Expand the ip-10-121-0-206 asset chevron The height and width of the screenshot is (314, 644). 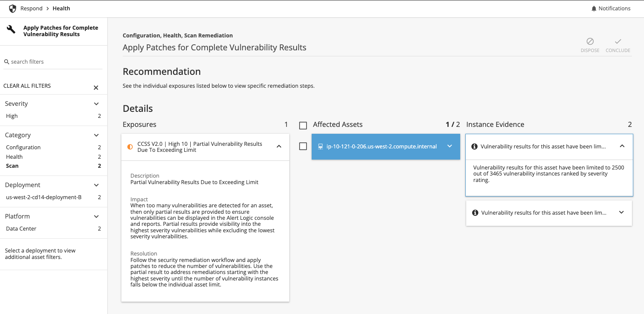(449, 146)
